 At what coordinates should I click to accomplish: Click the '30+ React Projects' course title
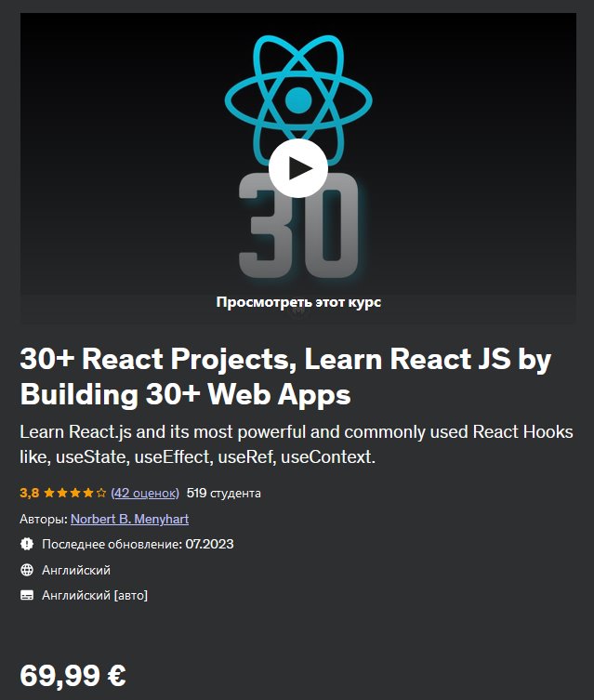284,376
